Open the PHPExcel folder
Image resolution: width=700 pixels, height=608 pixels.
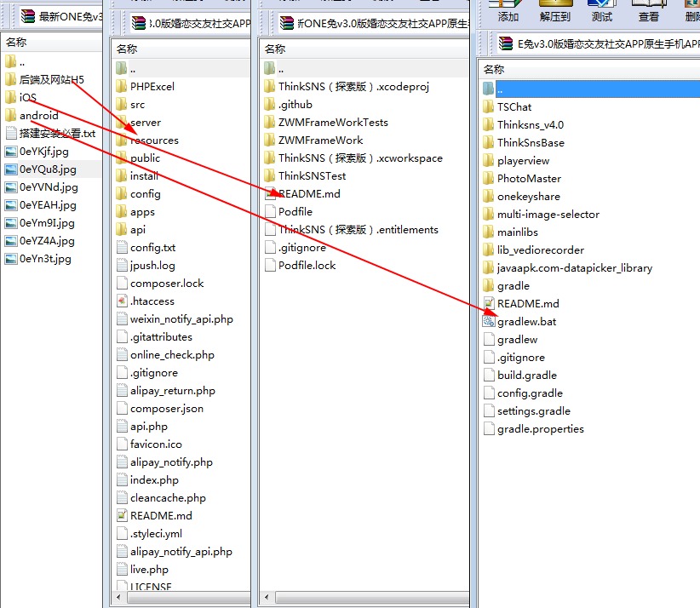[152, 87]
